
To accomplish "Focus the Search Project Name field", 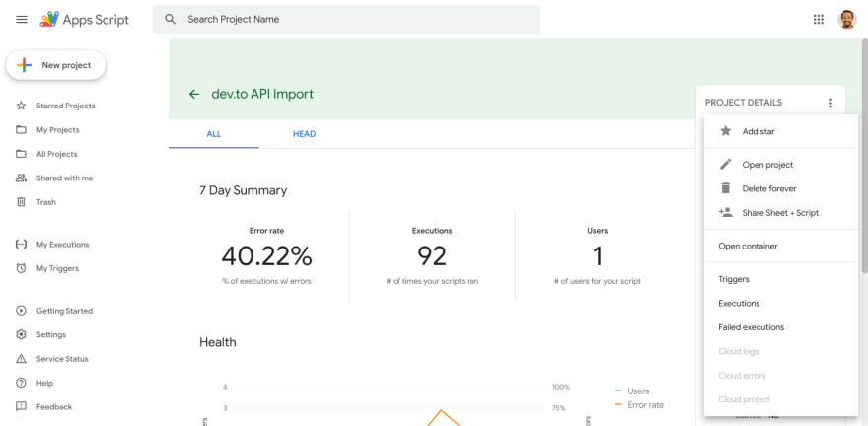I will tap(355, 20).
